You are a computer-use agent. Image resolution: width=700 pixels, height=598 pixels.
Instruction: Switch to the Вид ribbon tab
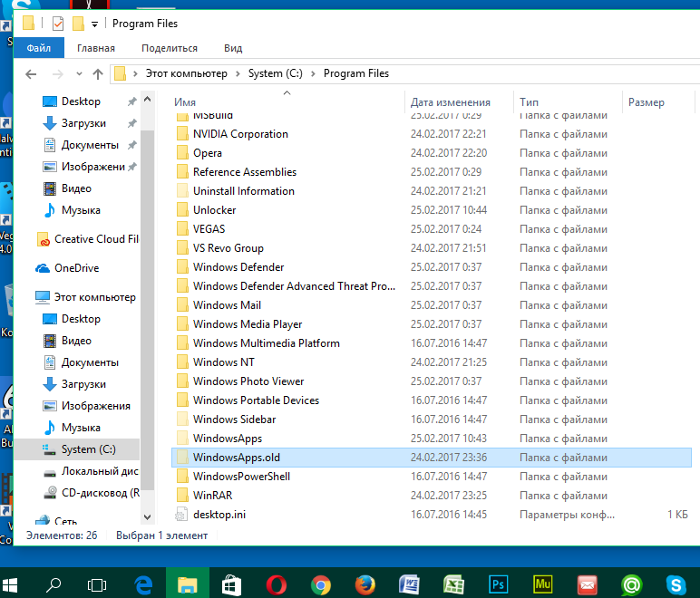pos(233,48)
